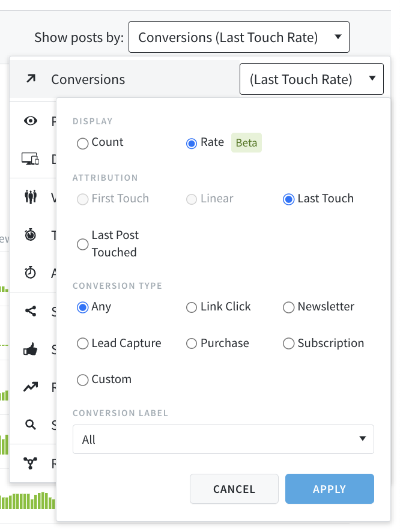Screen dimensions: 400x532
Task: Click the CANCEL button
Action: coord(234,489)
